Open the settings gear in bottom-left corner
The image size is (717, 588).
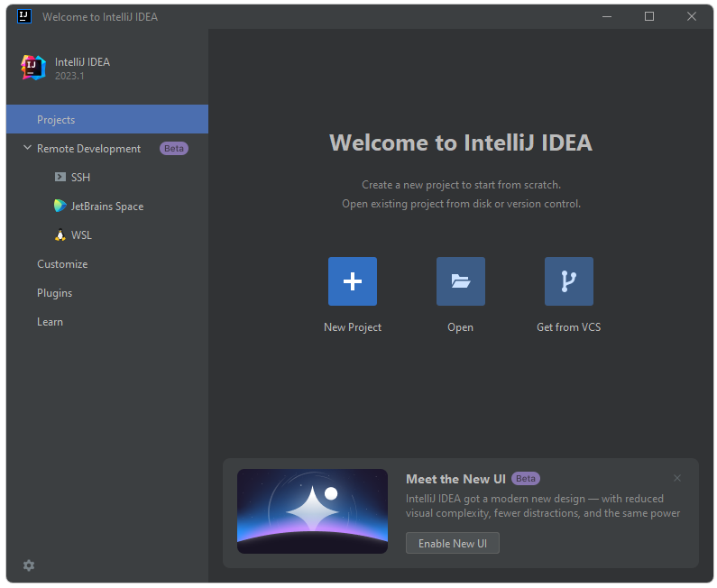coord(29,565)
